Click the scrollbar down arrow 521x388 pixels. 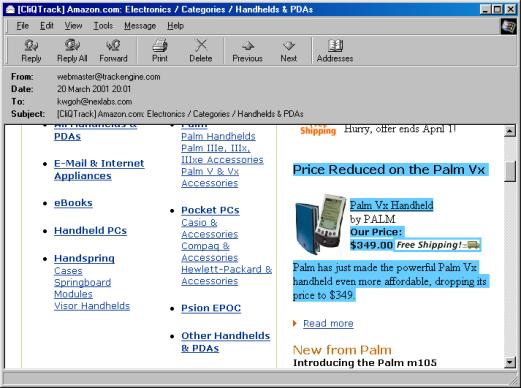click(x=510, y=362)
